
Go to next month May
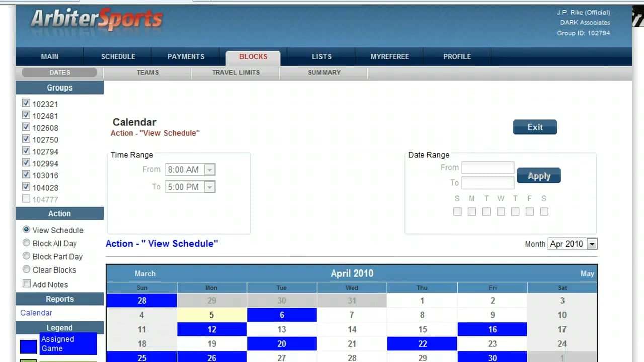tap(587, 274)
